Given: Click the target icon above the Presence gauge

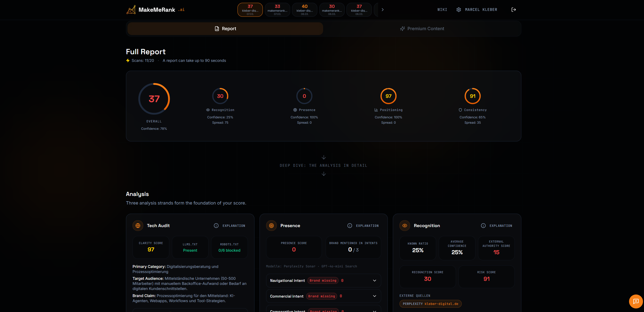Looking at the screenshot, I should 295,110.
